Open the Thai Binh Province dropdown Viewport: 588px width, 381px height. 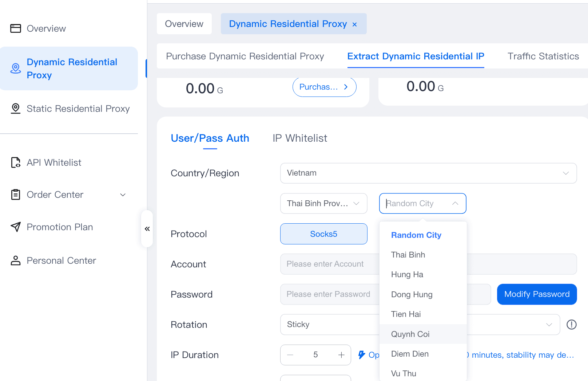click(323, 203)
